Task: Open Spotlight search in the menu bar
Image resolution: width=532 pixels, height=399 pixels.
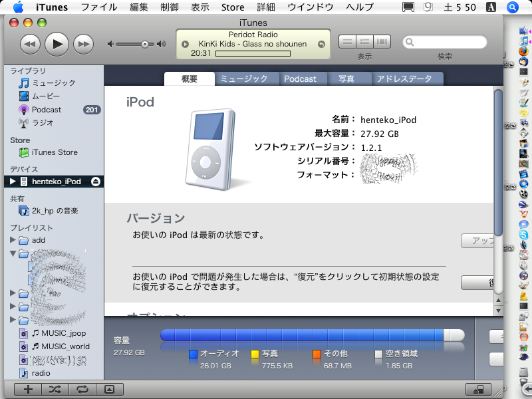Action: (512, 7)
